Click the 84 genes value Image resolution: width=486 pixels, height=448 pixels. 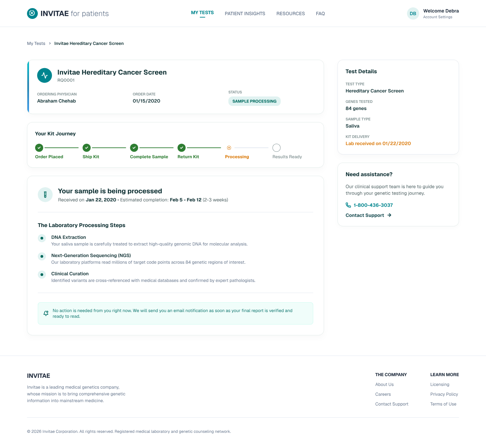coord(356,108)
